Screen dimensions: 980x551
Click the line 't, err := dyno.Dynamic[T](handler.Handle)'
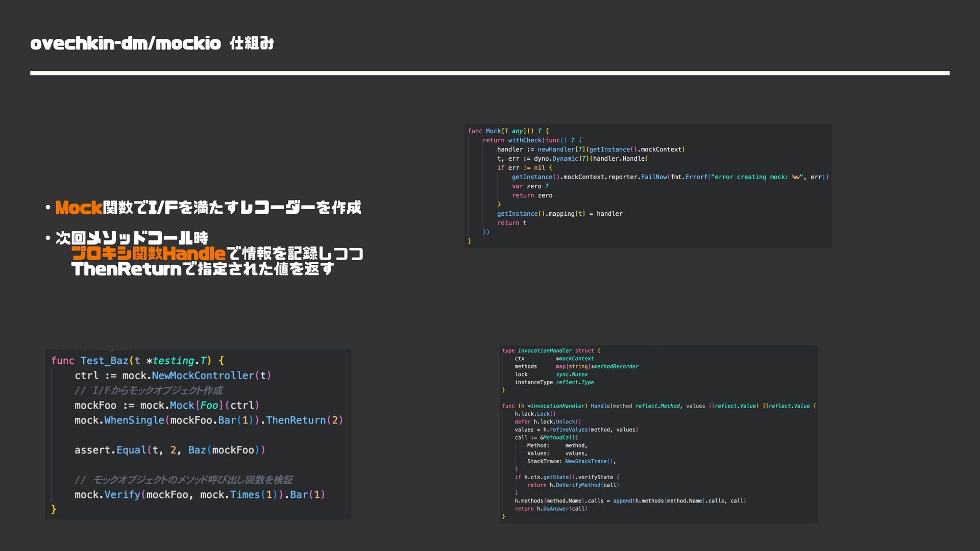[573, 159]
